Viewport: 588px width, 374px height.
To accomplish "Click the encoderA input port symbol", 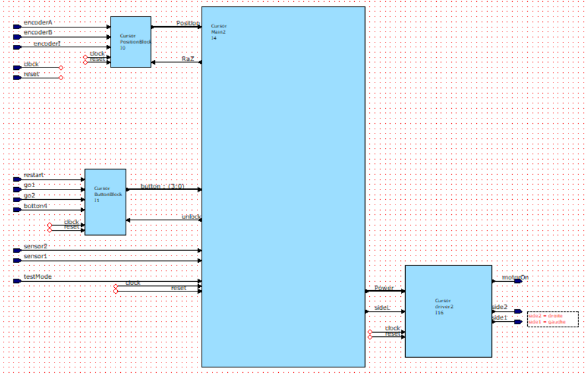I will point(17,27).
